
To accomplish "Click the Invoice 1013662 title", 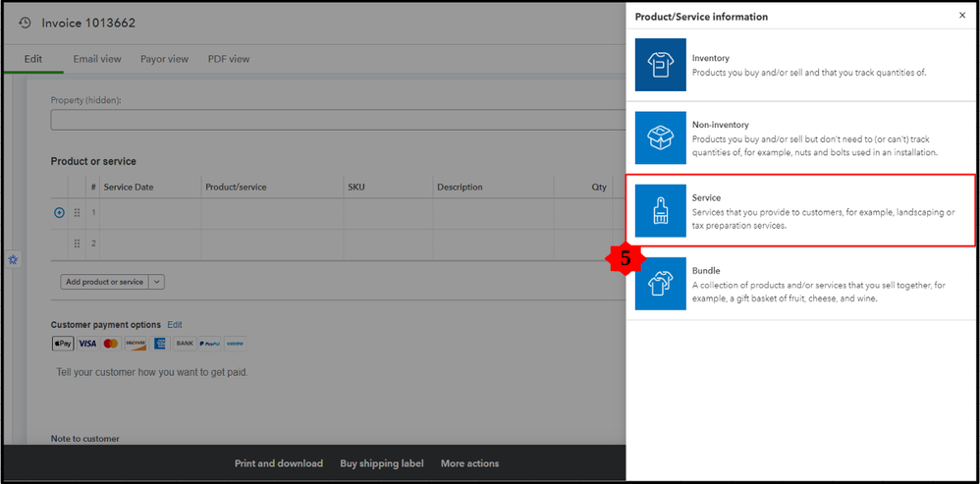I will [88, 24].
